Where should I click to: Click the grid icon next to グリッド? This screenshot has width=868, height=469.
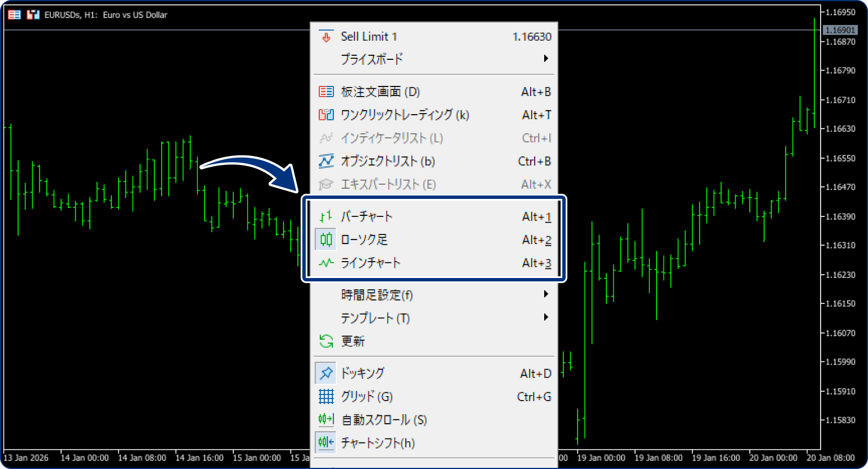pyautogui.click(x=325, y=397)
